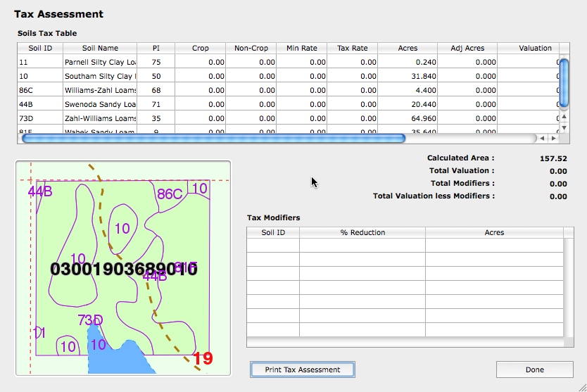Viewport: 587px width, 392px height.
Task: Select the Swenoda Sandy Loam row
Action: click(289, 104)
